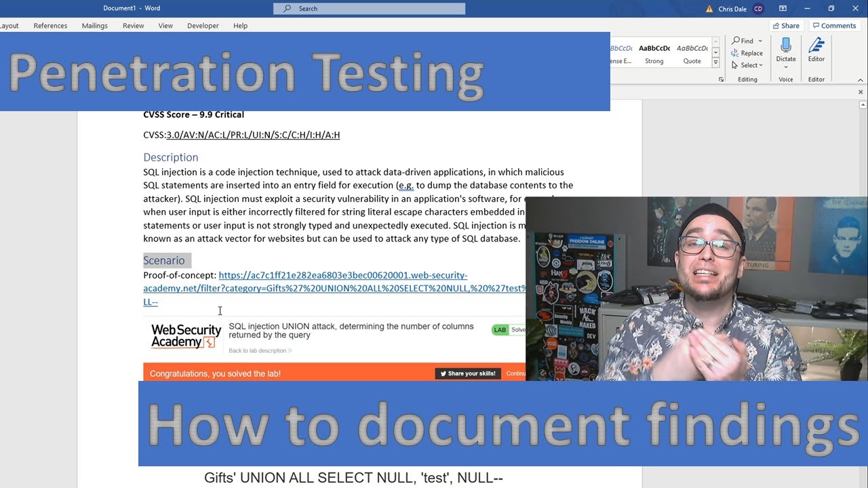Click the Chris Dale account name
868x488 pixels.
point(732,9)
